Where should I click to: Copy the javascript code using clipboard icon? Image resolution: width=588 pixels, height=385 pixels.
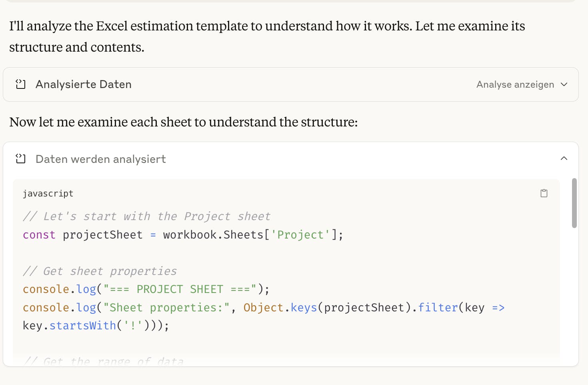(x=544, y=193)
